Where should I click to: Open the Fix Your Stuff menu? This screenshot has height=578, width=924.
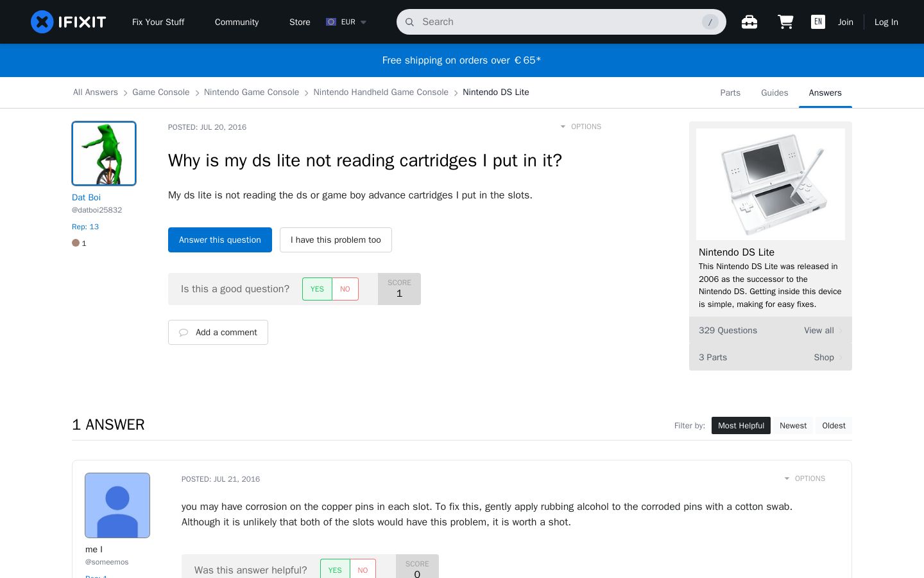[x=158, y=22]
